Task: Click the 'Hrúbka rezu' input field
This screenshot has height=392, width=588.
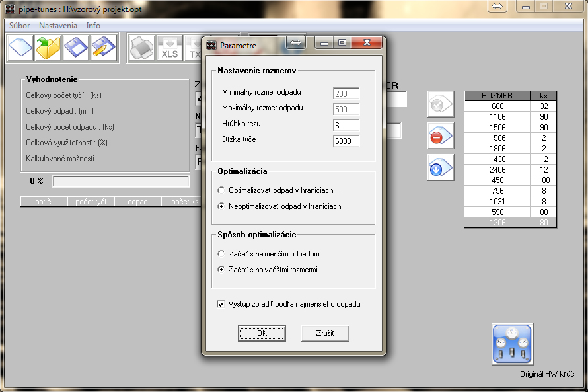Action: coord(346,125)
